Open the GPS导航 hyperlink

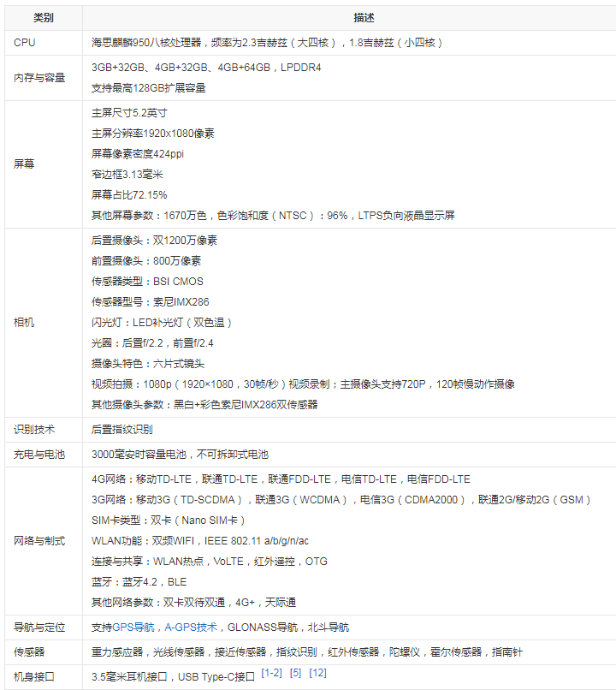[x=133, y=627]
